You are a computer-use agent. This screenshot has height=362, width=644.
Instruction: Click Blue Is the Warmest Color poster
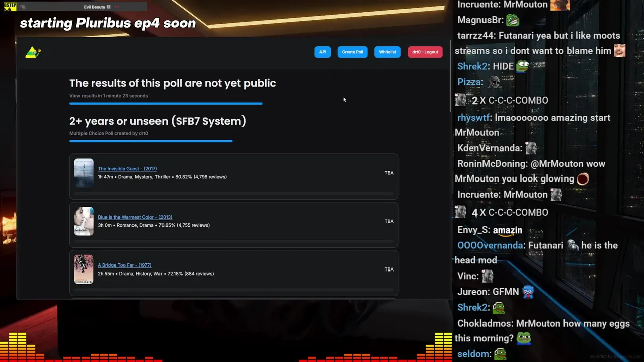[84, 221]
